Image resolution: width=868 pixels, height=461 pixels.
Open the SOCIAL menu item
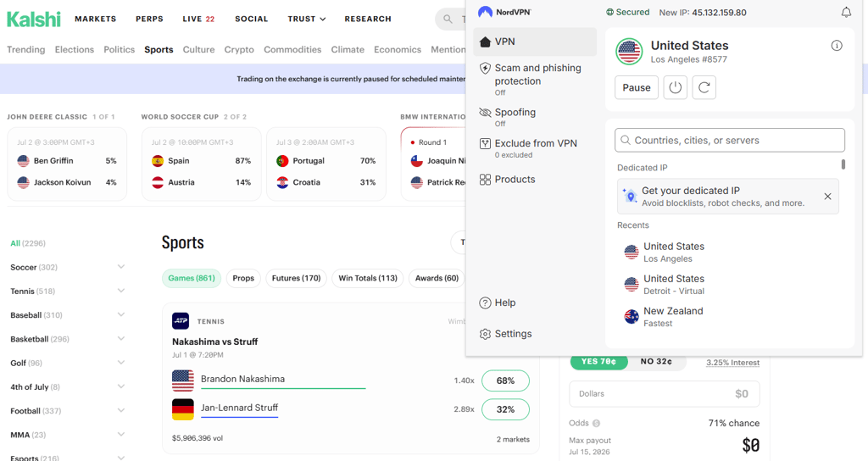click(251, 19)
